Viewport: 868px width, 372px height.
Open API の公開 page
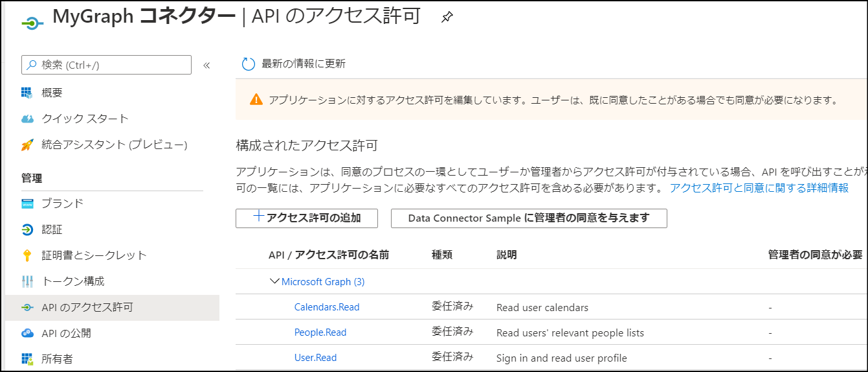pyautogui.click(x=66, y=333)
